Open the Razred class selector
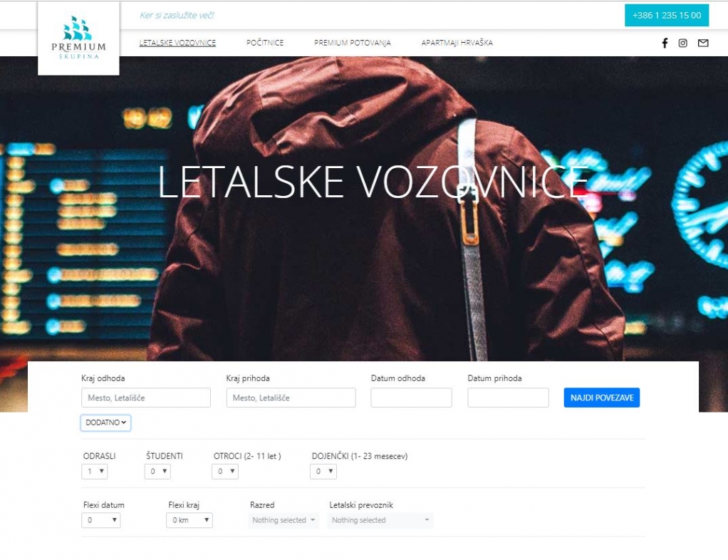This screenshot has width=728, height=560. point(284,521)
